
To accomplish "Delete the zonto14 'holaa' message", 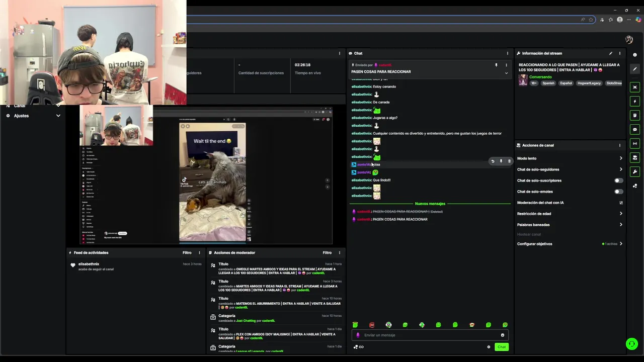I will [x=509, y=161].
